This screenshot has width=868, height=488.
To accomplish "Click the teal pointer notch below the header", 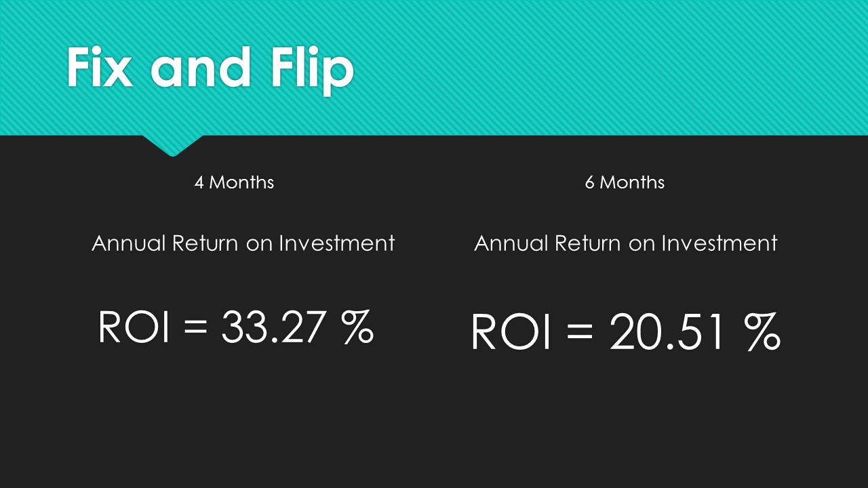I will (x=172, y=145).
